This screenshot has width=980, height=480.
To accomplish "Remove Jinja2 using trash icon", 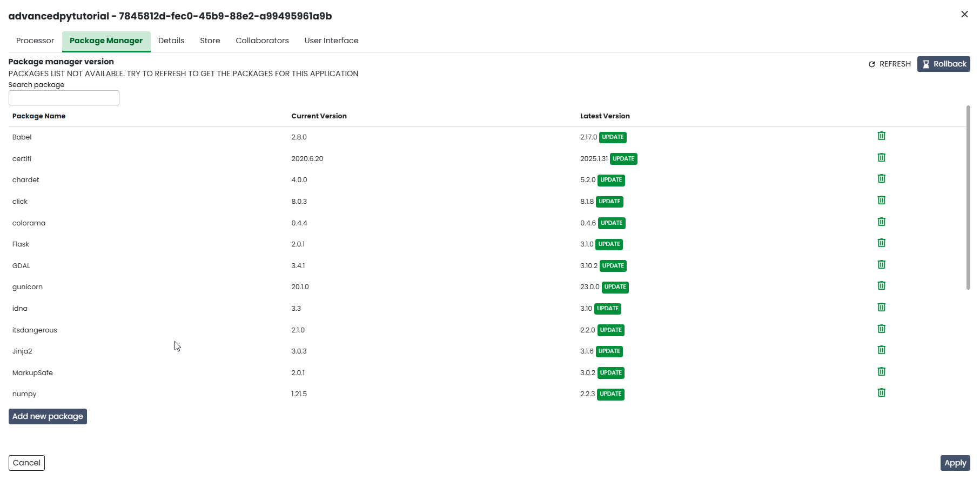I will pos(881,350).
